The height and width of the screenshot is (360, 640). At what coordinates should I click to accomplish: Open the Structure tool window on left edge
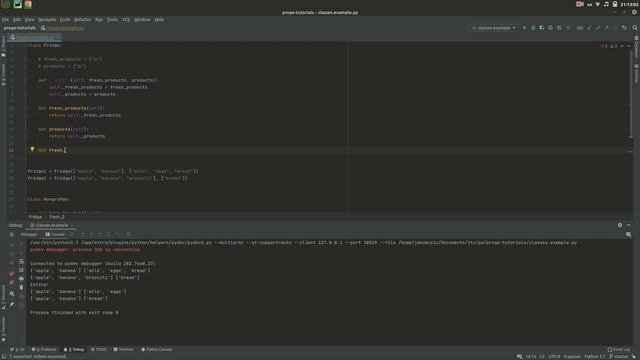tap(3, 297)
